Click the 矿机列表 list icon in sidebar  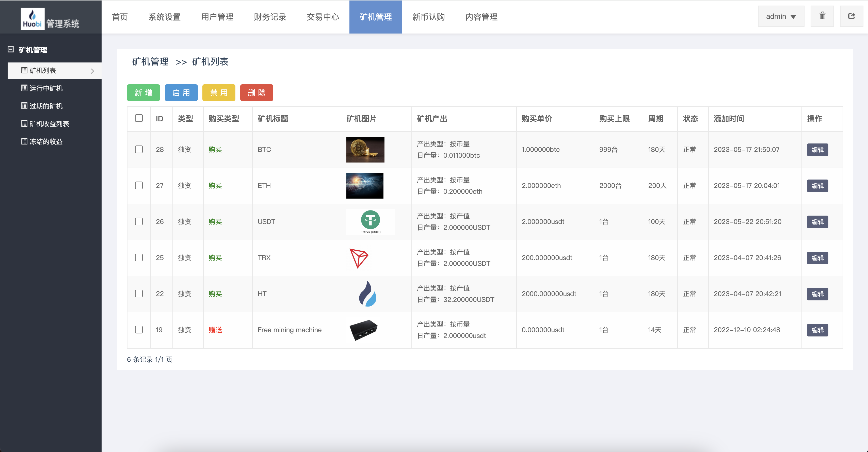(24, 70)
